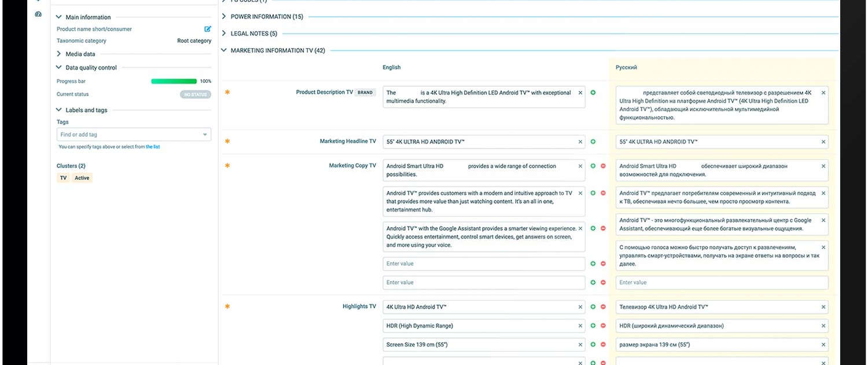Add a row after 'modern and intuitive approach' copy
The width and height of the screenshot is (868, 365).
(593, 194)
